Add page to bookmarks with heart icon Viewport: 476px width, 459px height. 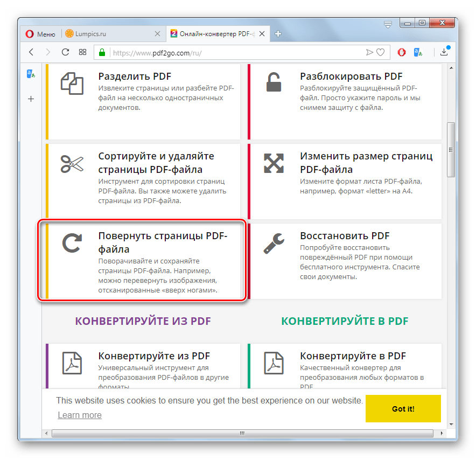tap(380, 52)
